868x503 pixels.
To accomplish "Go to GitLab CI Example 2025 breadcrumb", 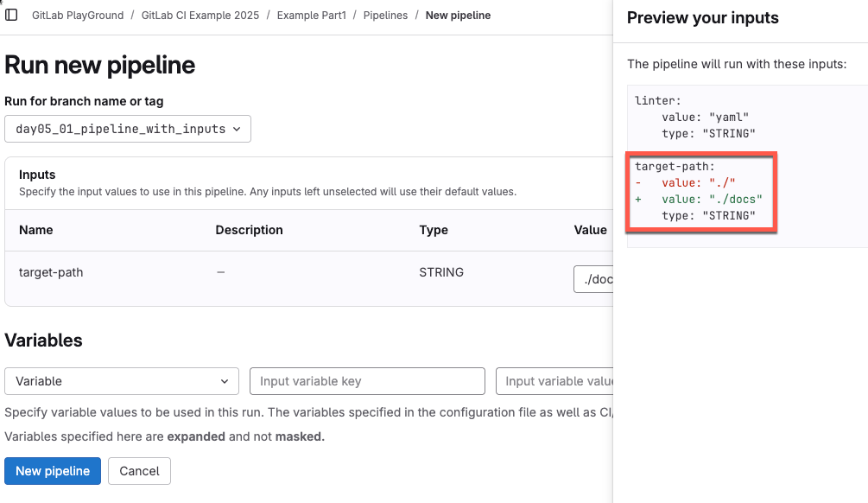I will (200, 16).
